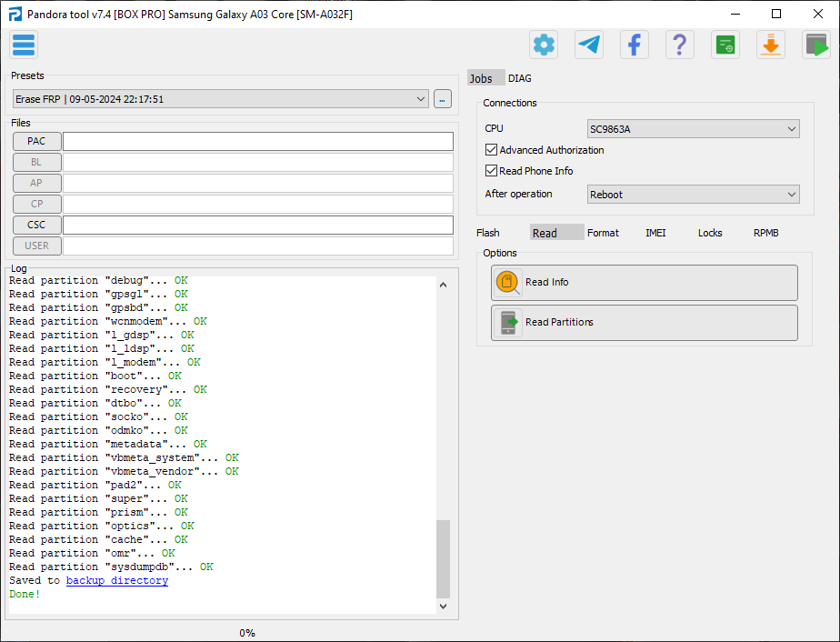This screenshot has height=642, width=840.
Task: Open help with the question mark icon
Action: [x=680, y=45]
